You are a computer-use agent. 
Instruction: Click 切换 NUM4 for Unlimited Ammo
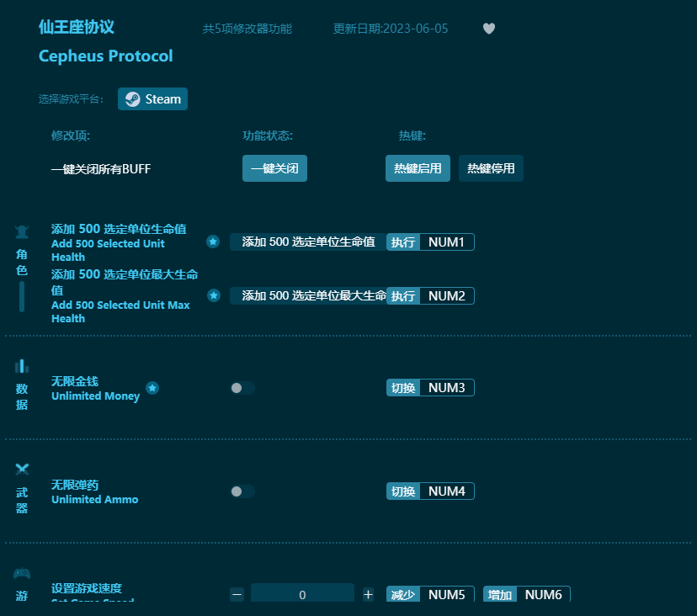coord(400,491)
